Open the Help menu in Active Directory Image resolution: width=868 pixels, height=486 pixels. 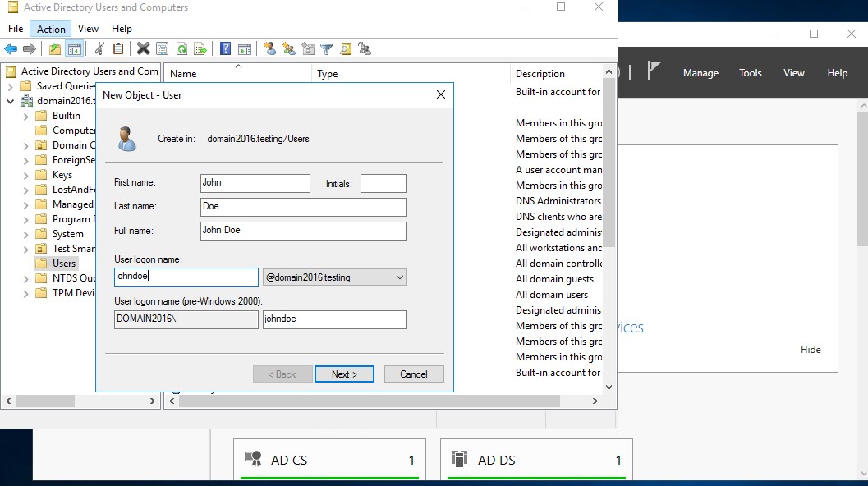(x=122, y=29)
